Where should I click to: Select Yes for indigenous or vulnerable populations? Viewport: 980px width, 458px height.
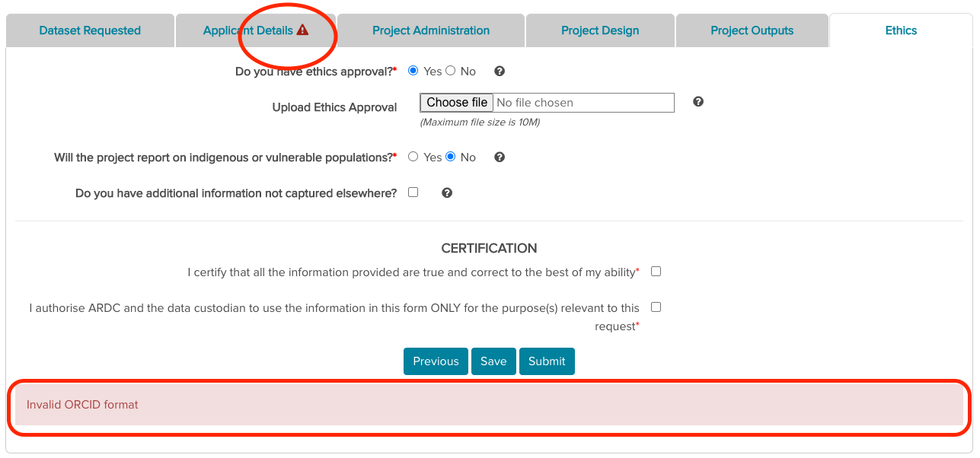tap(413, 157)
